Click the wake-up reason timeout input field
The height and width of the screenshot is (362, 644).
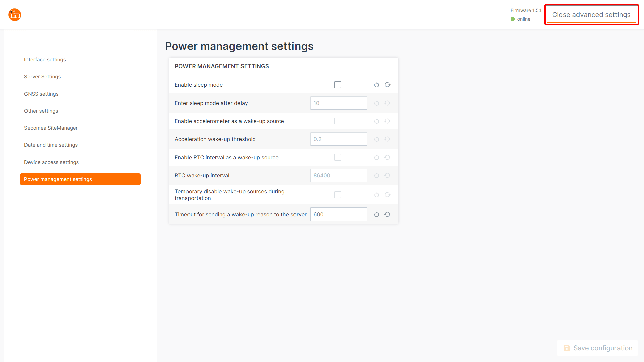click(339, 215)
